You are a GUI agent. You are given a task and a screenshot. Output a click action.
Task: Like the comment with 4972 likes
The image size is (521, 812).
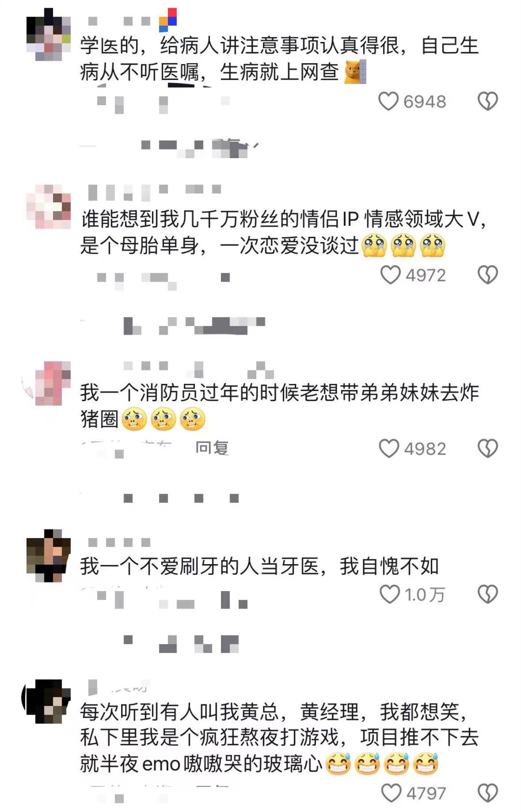pyautogui.click(x=390, y=275)
